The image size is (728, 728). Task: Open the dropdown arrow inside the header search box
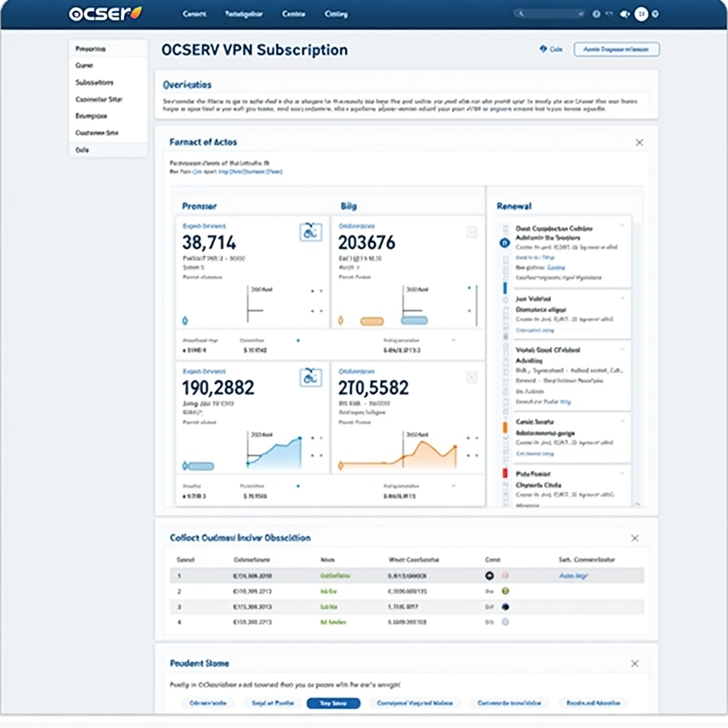pos(581,14)
